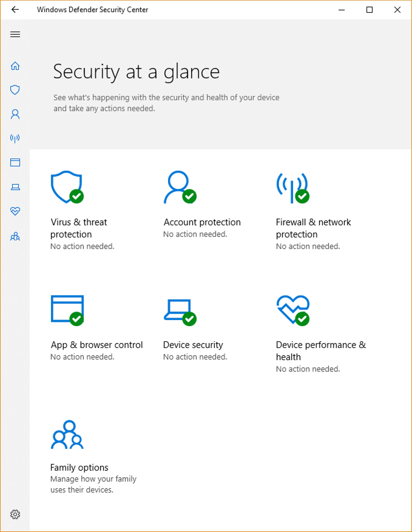Image resolution: width=412 pixels, height=532 pixels.
Task: Click the green checkmark on Device performance & health
Action: pyautogui.click(x=301, y=319)
